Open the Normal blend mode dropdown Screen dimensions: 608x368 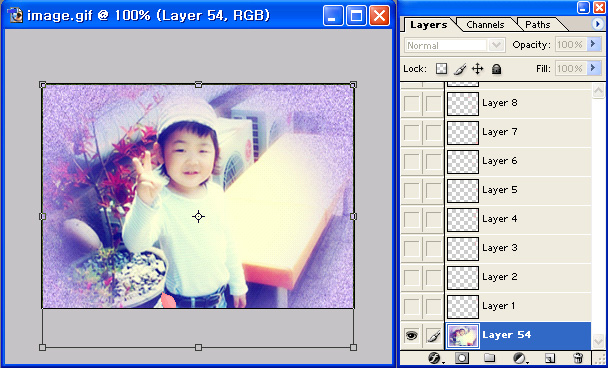point(455,45)
